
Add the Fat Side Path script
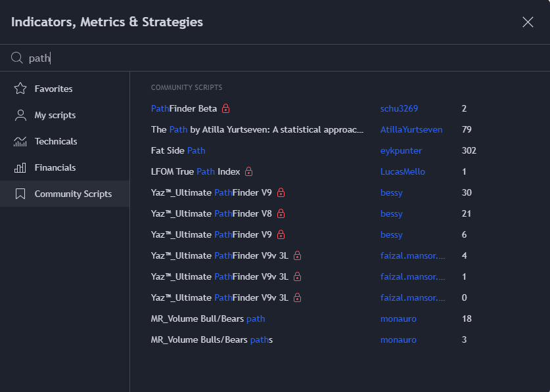coord(178,150)
